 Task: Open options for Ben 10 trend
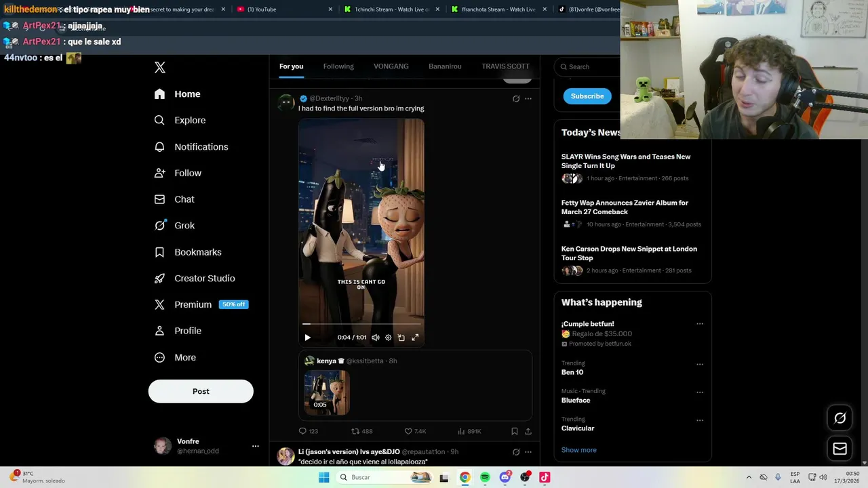click(x=700, y=365)
